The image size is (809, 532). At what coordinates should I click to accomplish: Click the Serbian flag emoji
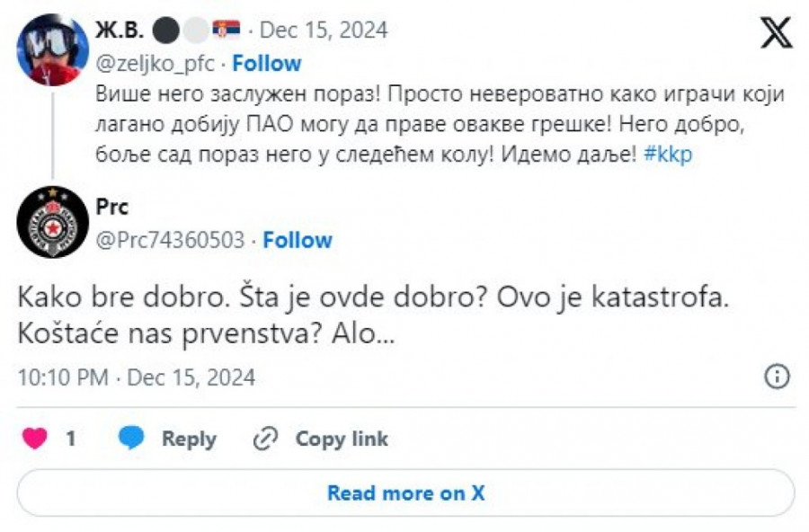225,30
